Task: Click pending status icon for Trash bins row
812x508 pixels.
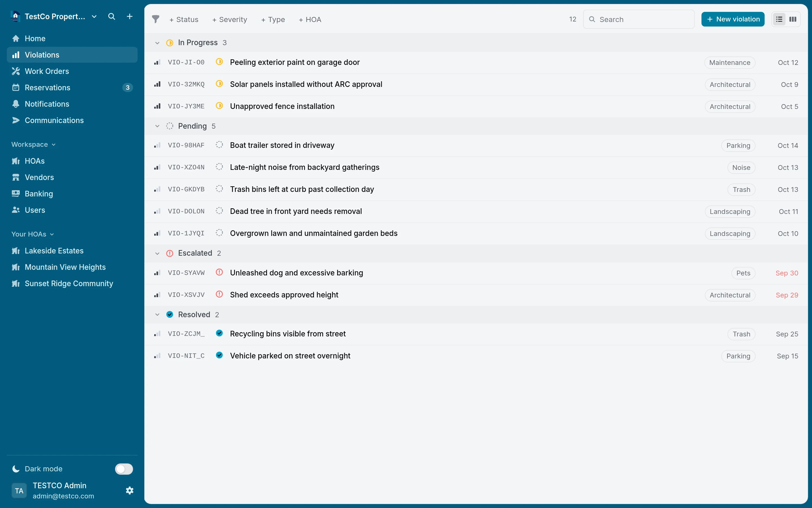Action: (219, 189)
